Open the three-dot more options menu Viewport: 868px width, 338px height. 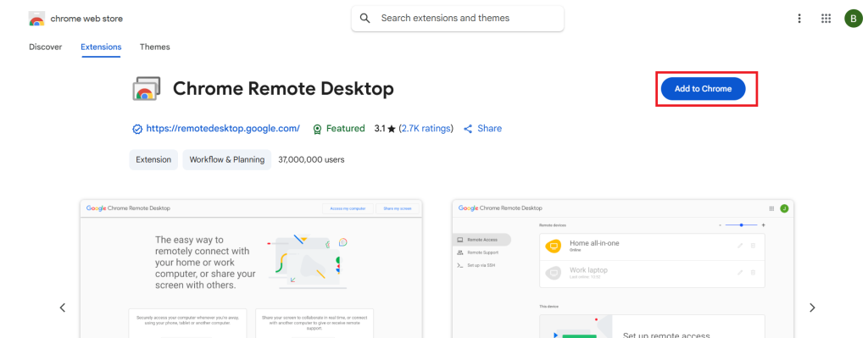coord(798,19)
